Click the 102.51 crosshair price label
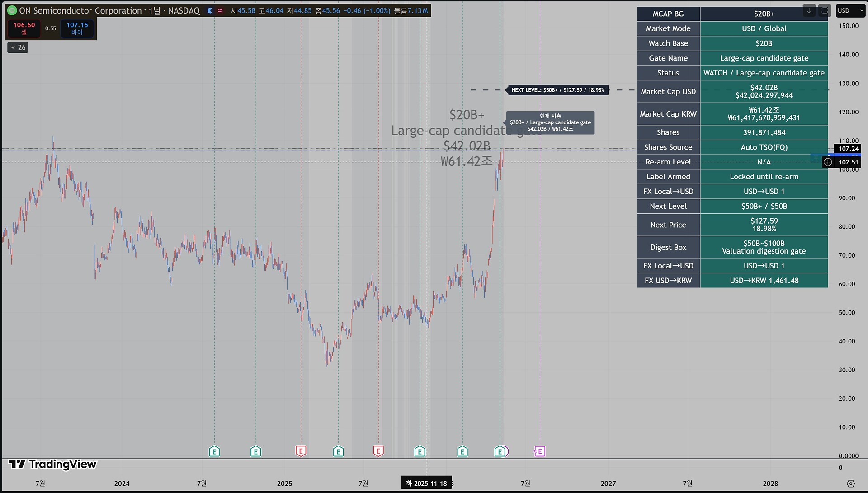The height and width of the screenshot is (493, 868). tap(848, 162)
